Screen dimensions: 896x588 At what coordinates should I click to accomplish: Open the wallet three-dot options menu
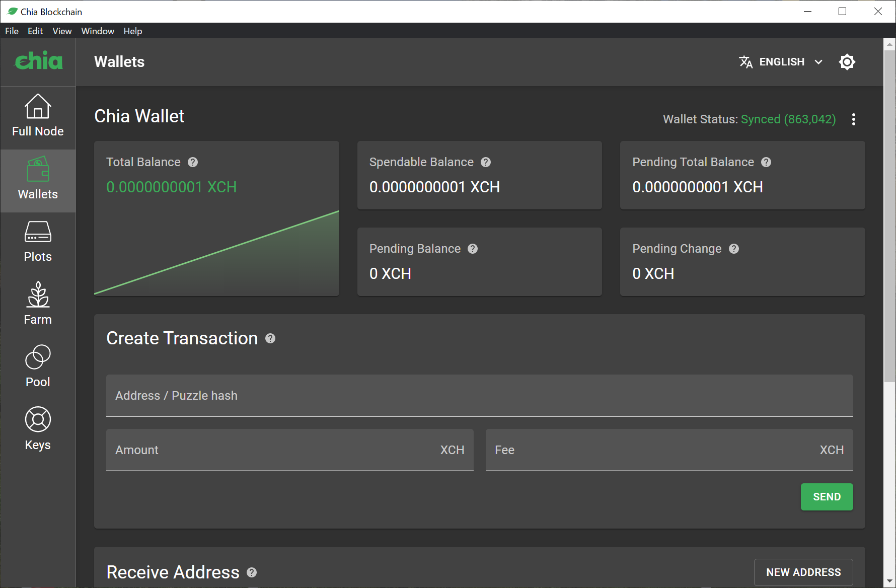(854, 119)
